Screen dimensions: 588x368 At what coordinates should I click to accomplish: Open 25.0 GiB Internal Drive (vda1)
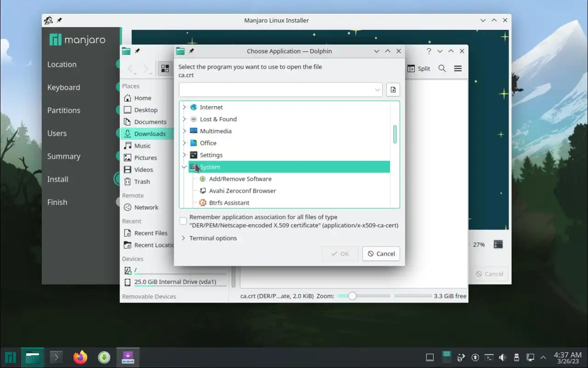[175, 282]
